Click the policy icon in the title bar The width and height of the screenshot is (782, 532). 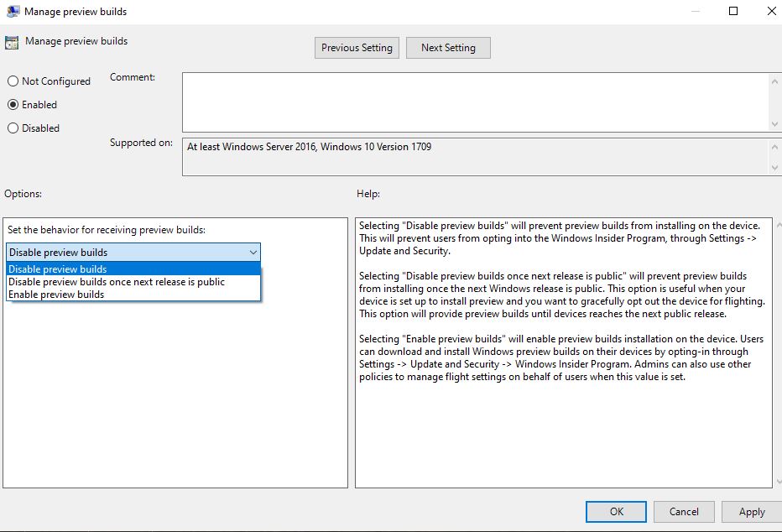tap(12, 12)
